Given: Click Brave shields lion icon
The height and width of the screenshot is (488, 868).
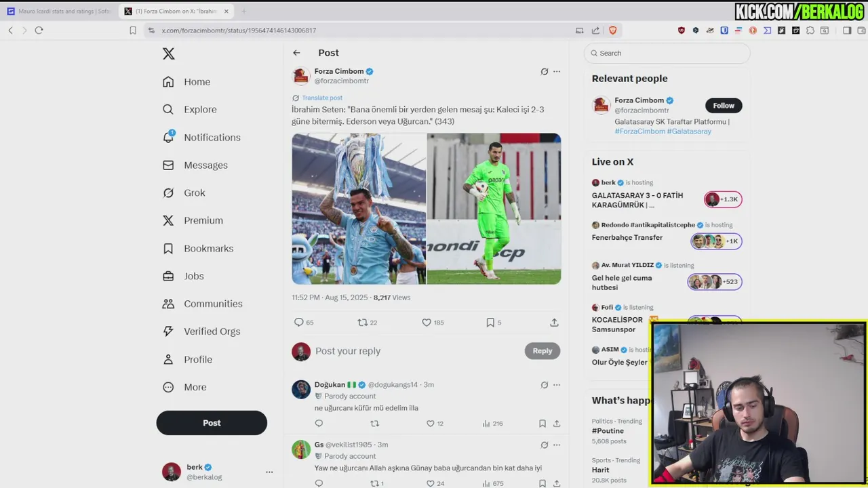Looking at the screenshot, I should point(613,30).
